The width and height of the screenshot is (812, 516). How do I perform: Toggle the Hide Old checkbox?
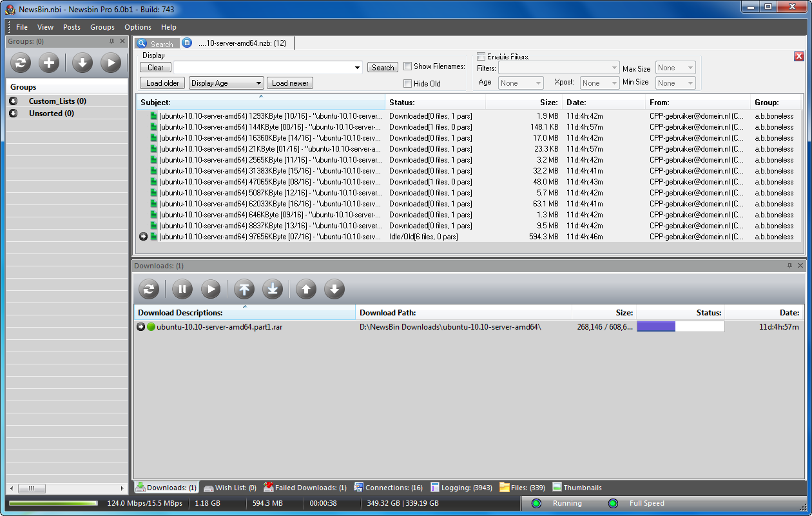pyautogui.click(x=407, y=84)
